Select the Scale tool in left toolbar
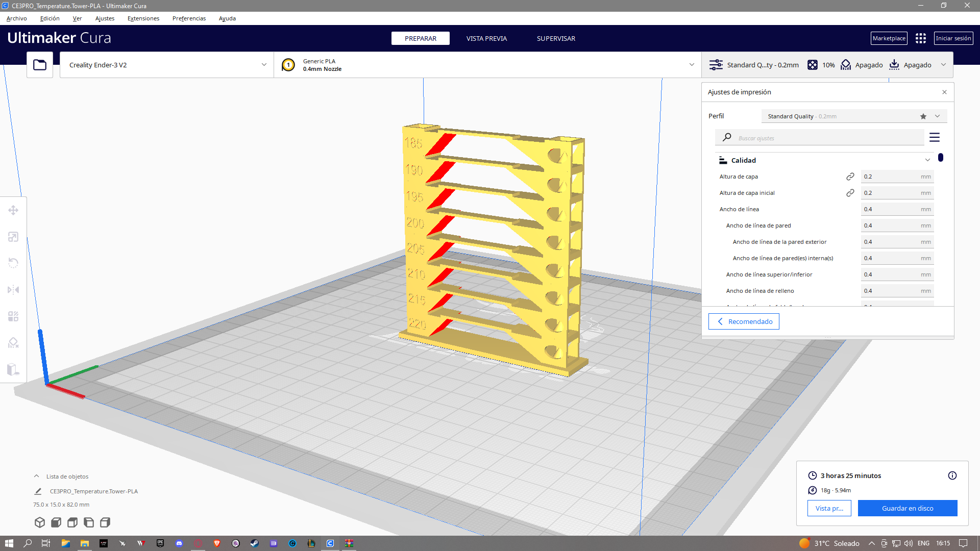 pyautogui.click(x=13, y=237)
